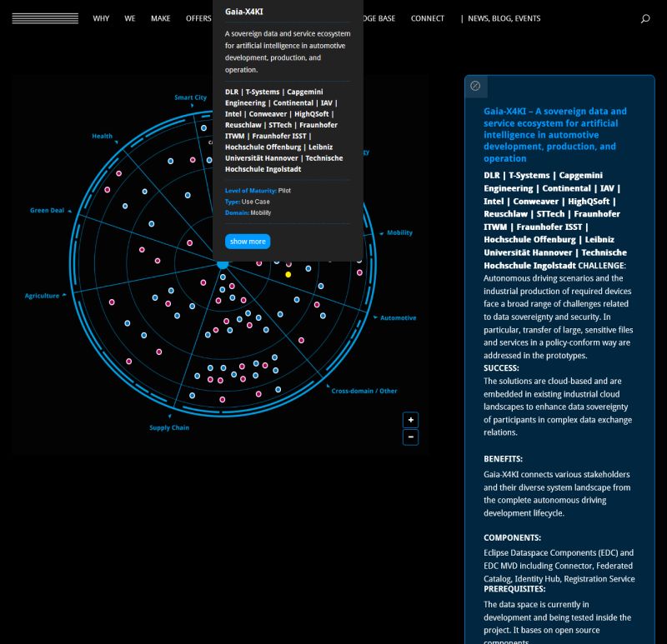Select the Mobility domain label on the radar
667x644 pixels.
(x=399, y=233)
